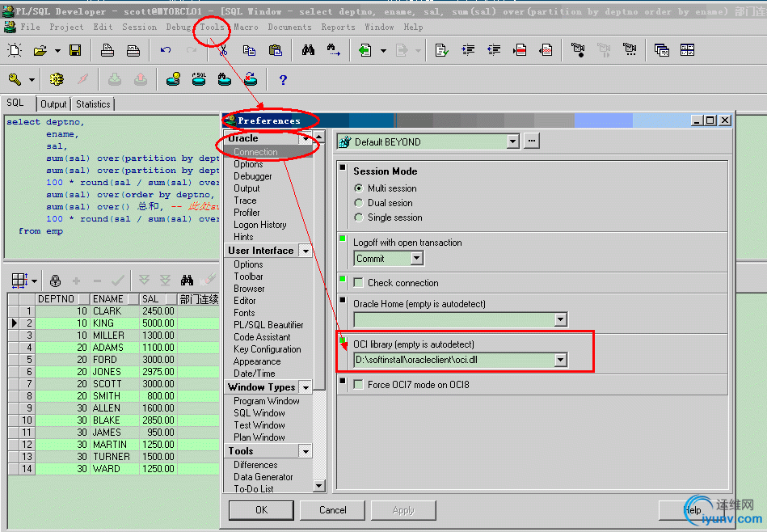Select PL/SQL Beautifier preferences item
This screenshot has height=532, width=767.
tap(268, 325)
